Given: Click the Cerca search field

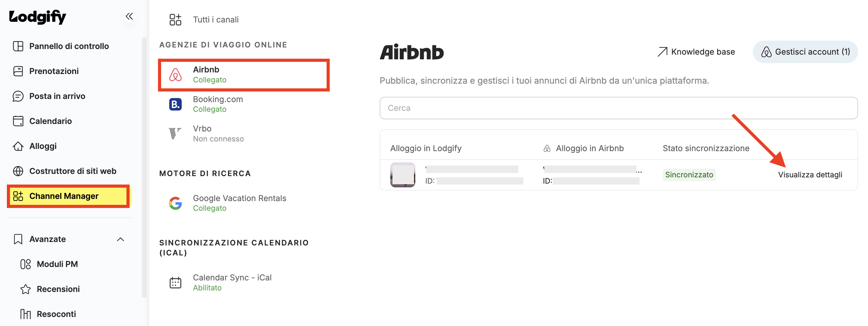Looking at the screenshot, I should (618, 108).
